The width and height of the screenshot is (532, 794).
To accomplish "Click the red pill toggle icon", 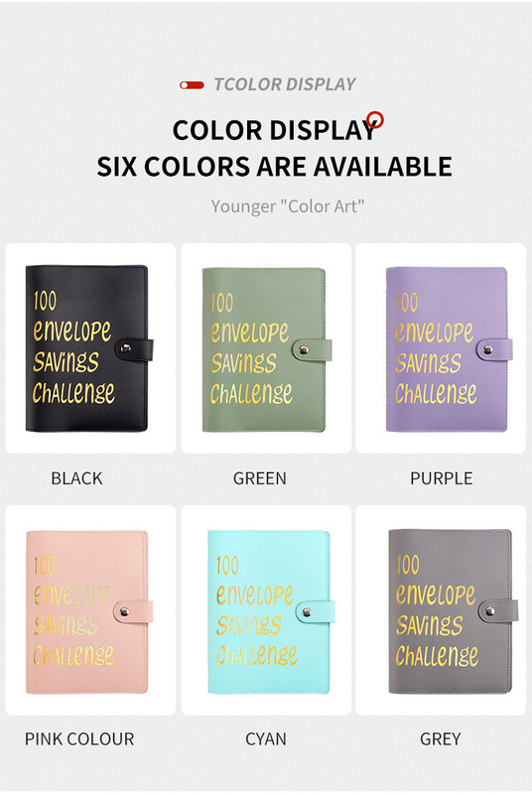I will pyautogui.click(x=192, y=85).
